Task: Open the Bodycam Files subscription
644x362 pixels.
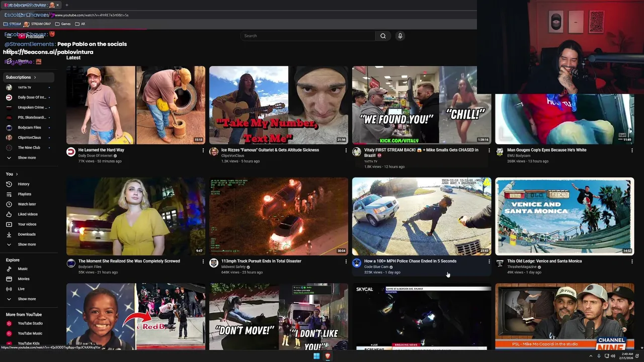Action: click(28, 128)
